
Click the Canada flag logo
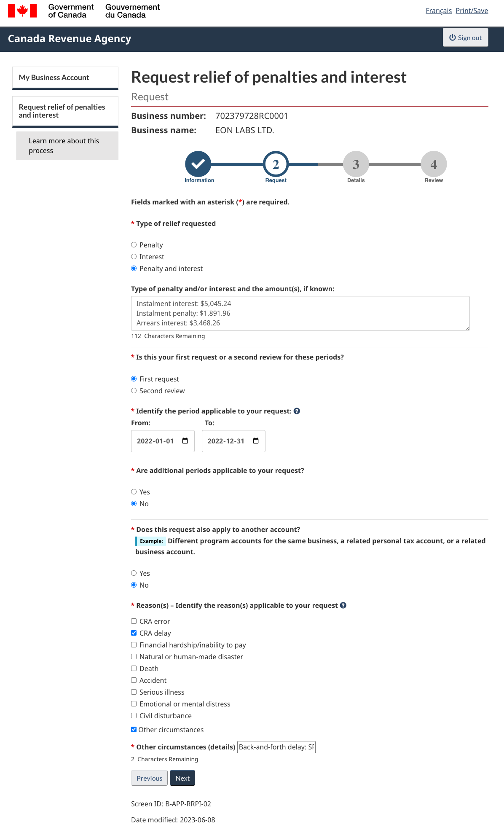click(22, 11)
